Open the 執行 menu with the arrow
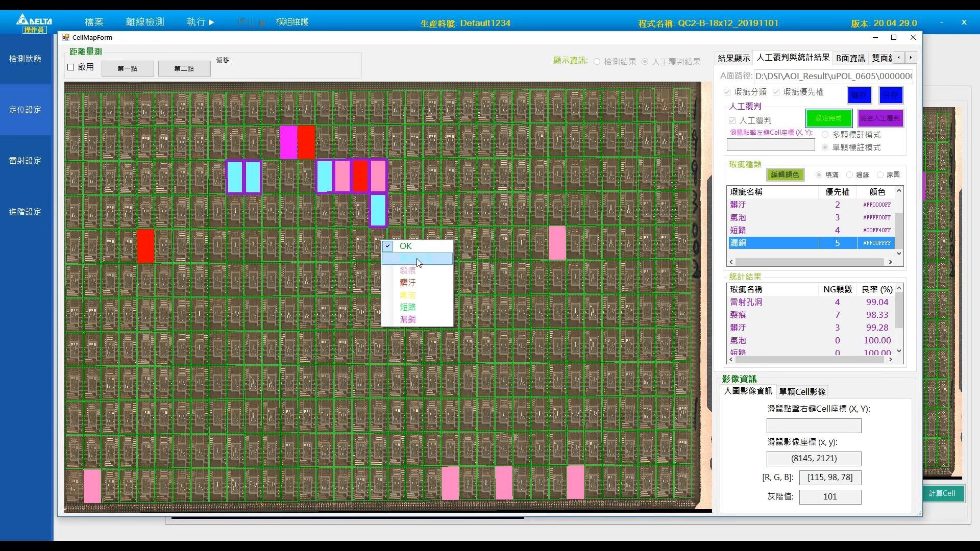 coord(200,22)
